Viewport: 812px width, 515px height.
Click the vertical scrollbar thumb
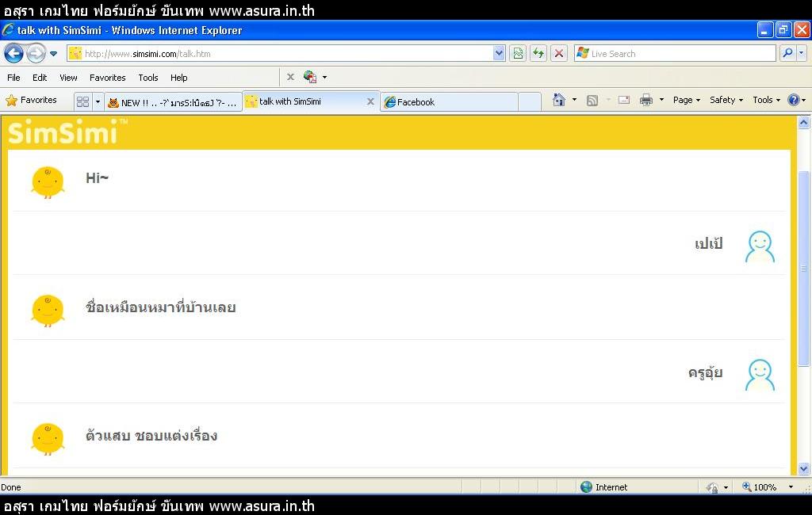click(x=804, y=268)
